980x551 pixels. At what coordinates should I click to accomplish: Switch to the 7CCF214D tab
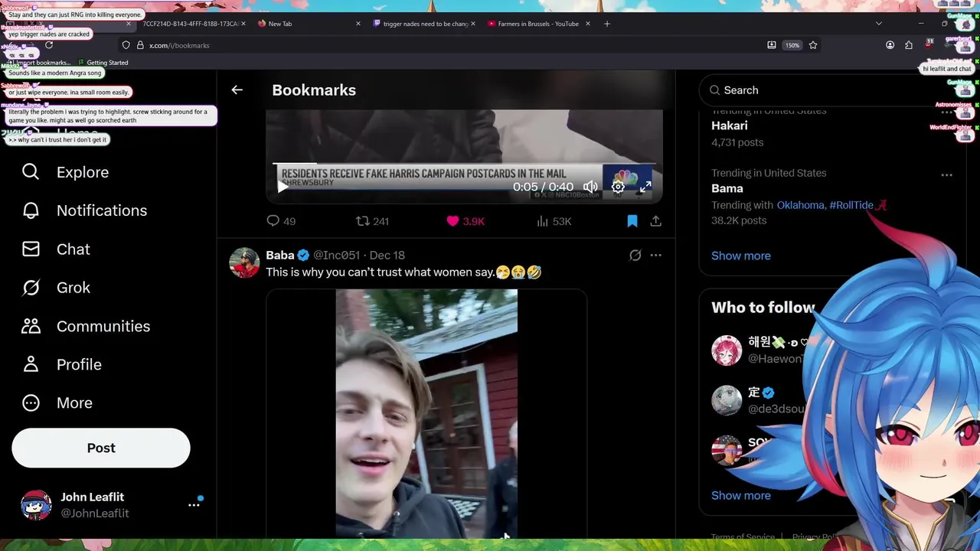191,24
